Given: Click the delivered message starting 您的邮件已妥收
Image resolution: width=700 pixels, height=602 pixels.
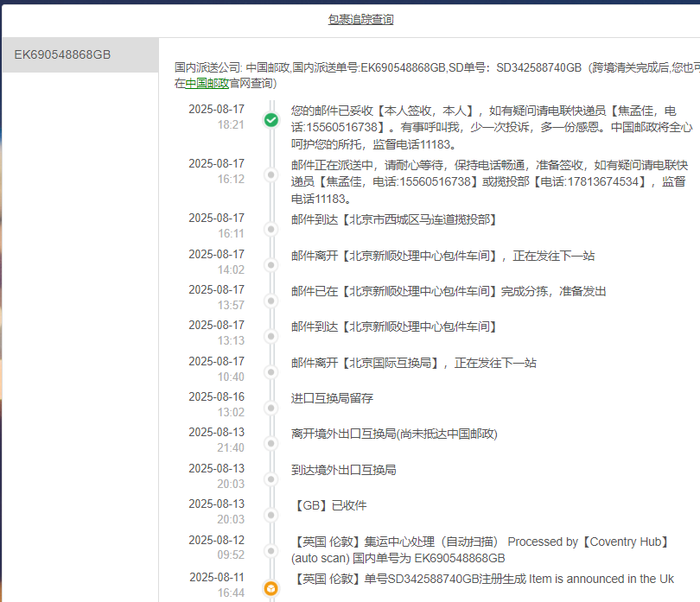Looking at the screenshot, I should pos(492,128).
